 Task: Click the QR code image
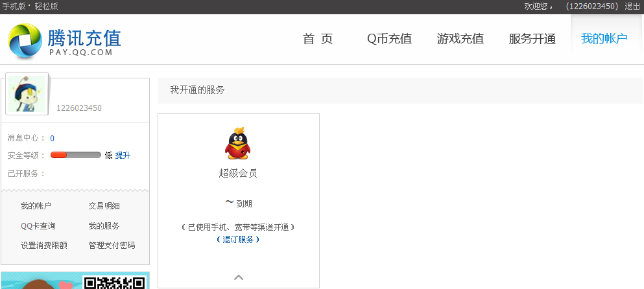click(x=114, y=282)
